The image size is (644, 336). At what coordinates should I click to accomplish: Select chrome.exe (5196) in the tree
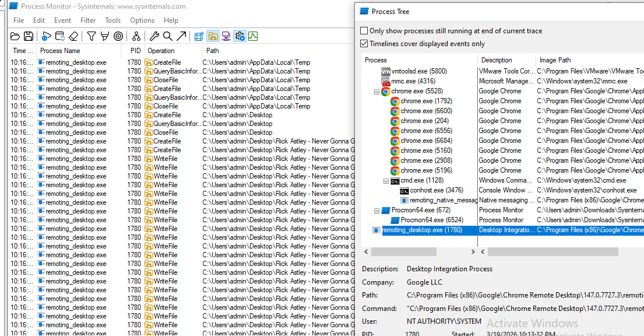[x=426, y=170]
